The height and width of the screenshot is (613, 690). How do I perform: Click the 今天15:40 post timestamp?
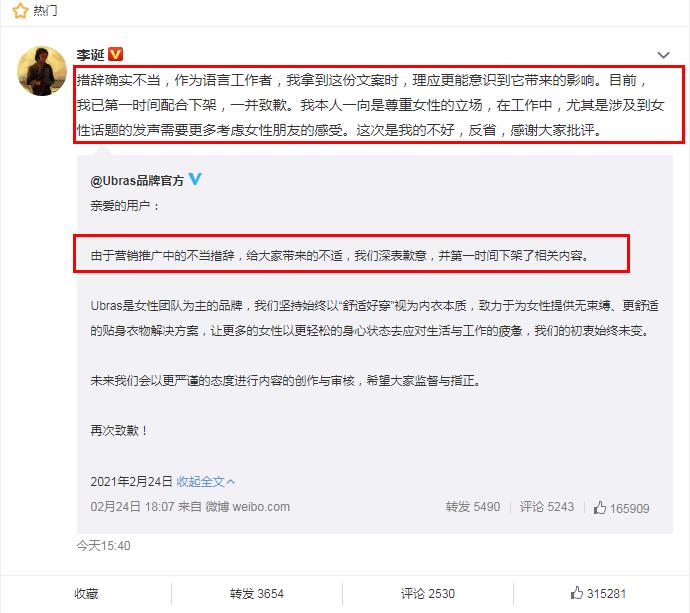103,546
